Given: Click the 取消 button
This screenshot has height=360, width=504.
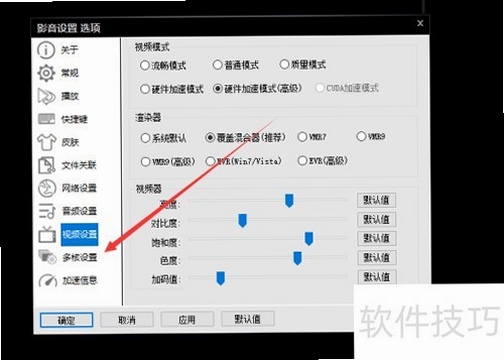Looking at the screenshot, I should 127,320.
